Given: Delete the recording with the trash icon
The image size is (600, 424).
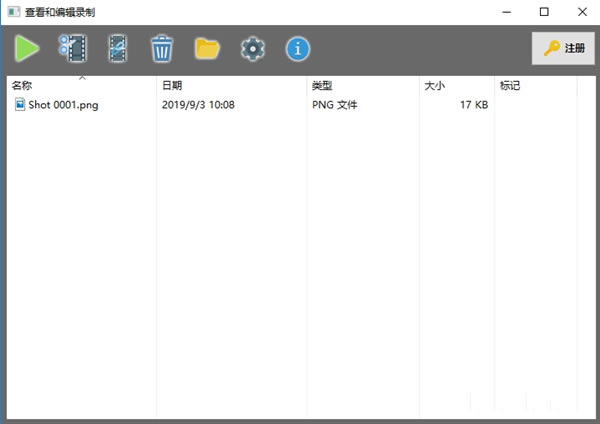Looking at the screenshot, I should click(162, 48).
